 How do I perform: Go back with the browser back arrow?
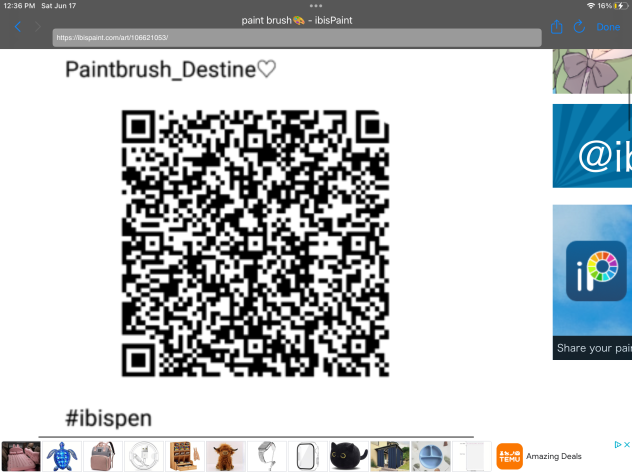click(x=17, y=27)
